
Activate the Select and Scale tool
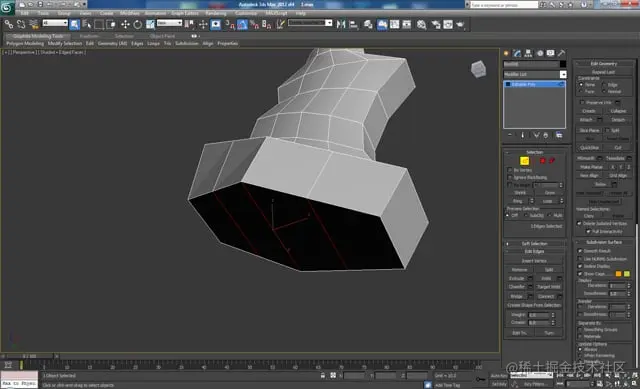(x=150, y=24)
